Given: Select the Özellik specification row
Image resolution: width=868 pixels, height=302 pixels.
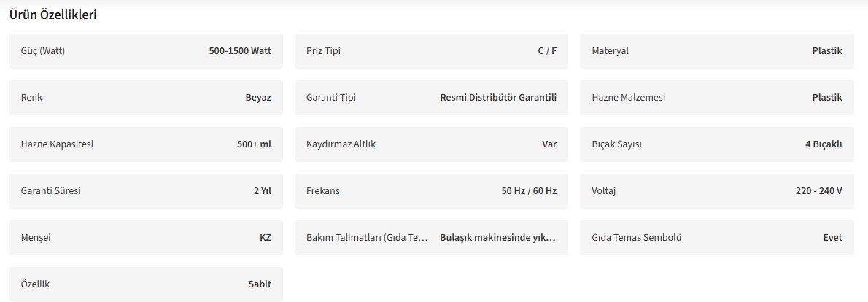Looking at the screenshot, I should point(146,284).
